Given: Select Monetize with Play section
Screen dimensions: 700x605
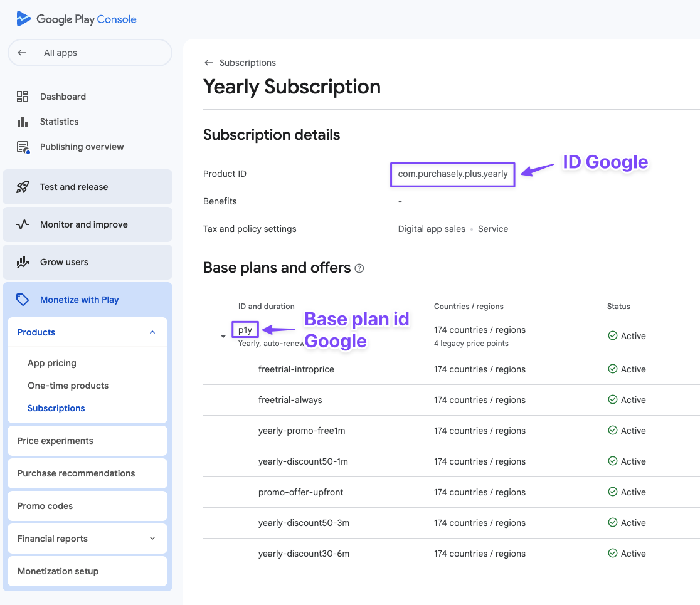Looking at the screenshot, I should click(88, 300).
